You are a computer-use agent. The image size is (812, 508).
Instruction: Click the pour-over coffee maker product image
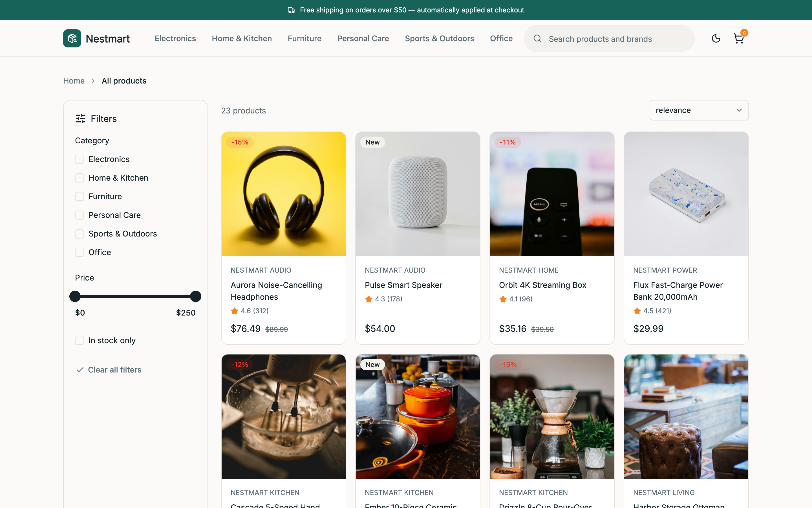(x=552, y=417)
